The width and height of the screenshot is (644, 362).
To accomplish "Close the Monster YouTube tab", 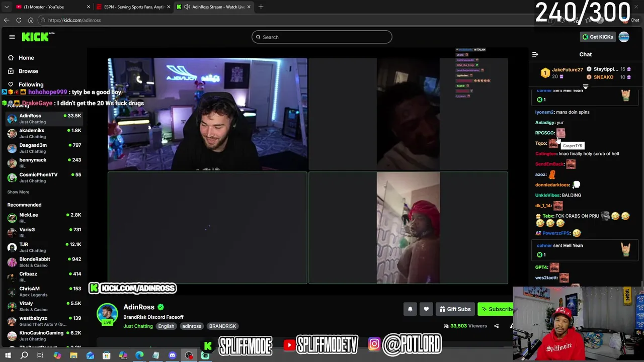I will pos(89,7).
